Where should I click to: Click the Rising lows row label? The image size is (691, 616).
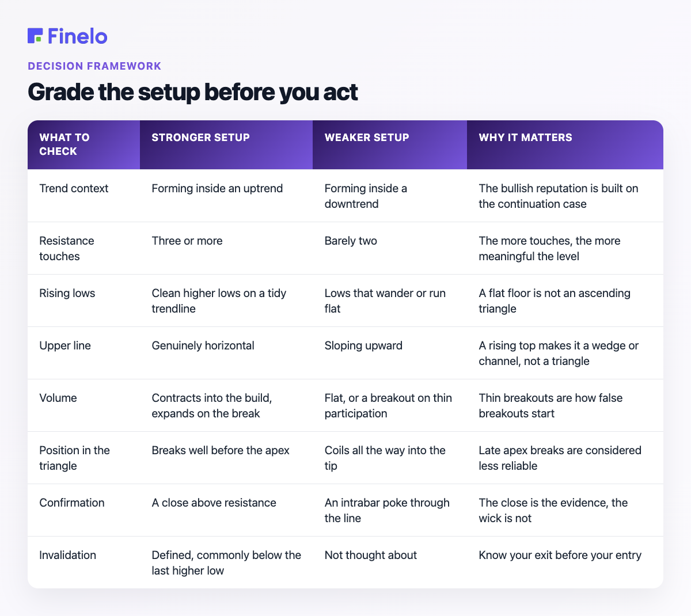67,293
